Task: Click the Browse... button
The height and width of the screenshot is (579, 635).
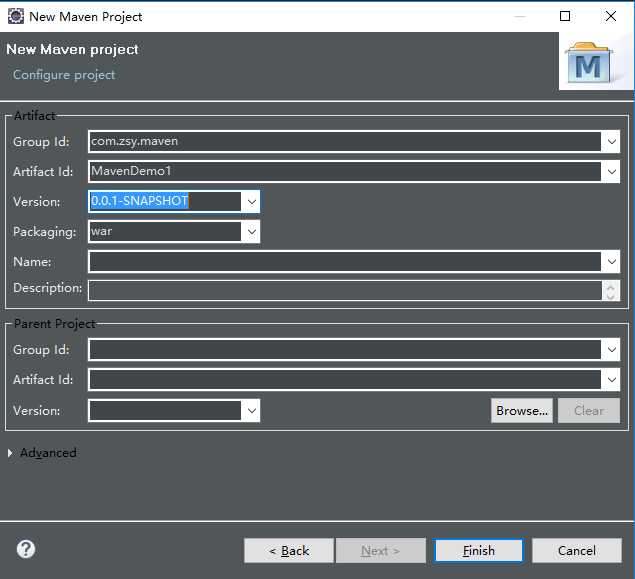Action: click(522, 411)
